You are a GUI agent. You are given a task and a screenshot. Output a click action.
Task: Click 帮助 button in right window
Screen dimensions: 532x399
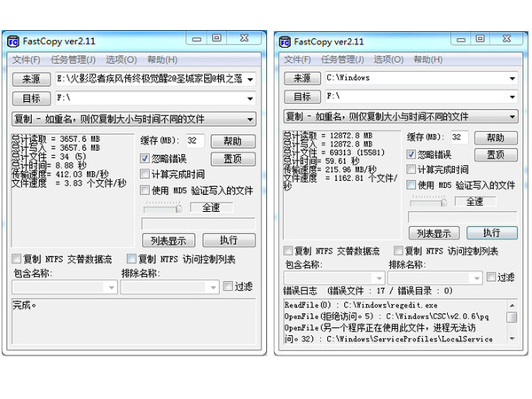pyautogui.click(x=496, y=137)
